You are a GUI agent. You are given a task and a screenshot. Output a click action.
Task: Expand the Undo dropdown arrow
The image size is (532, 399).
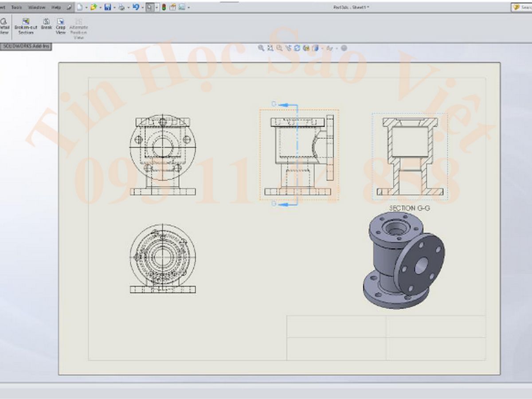(143, 8)
